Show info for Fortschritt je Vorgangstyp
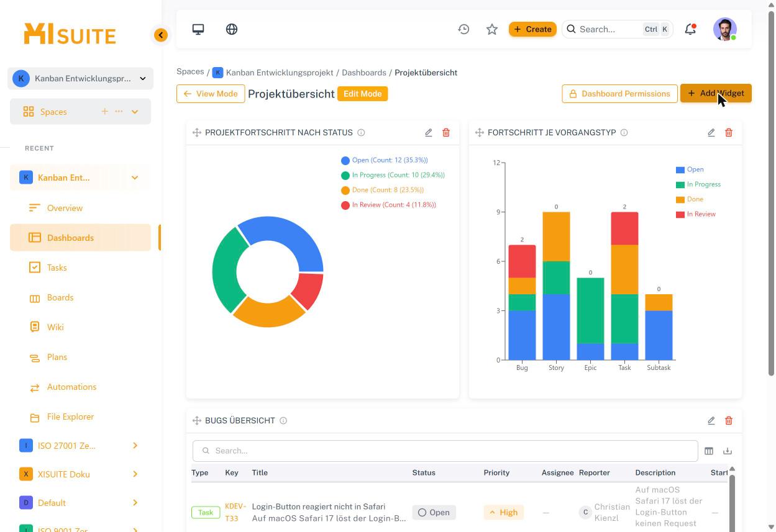This screenshot has height=532, width=776. (624, 133)
